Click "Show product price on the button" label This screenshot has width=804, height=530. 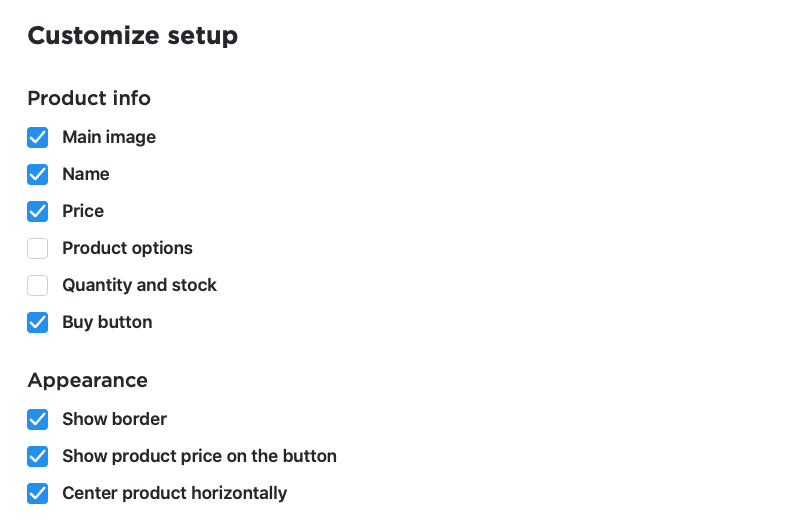(x=199, y=456)
